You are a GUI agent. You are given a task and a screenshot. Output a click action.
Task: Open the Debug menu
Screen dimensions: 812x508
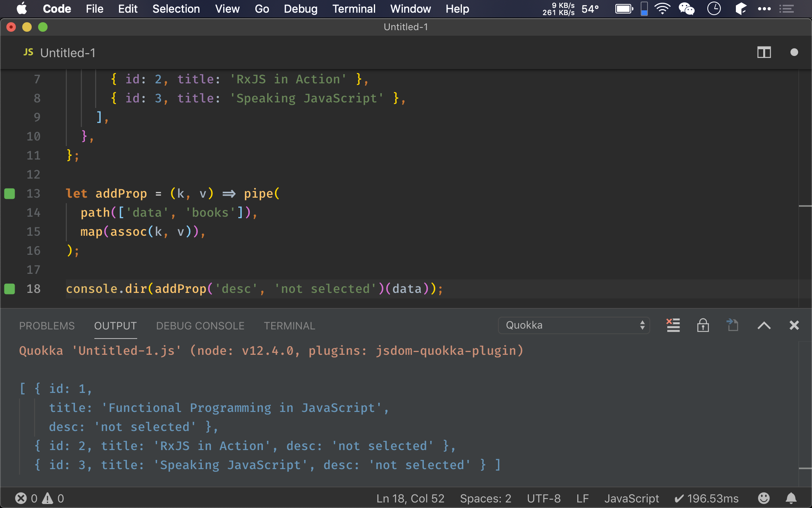[301, 9]
